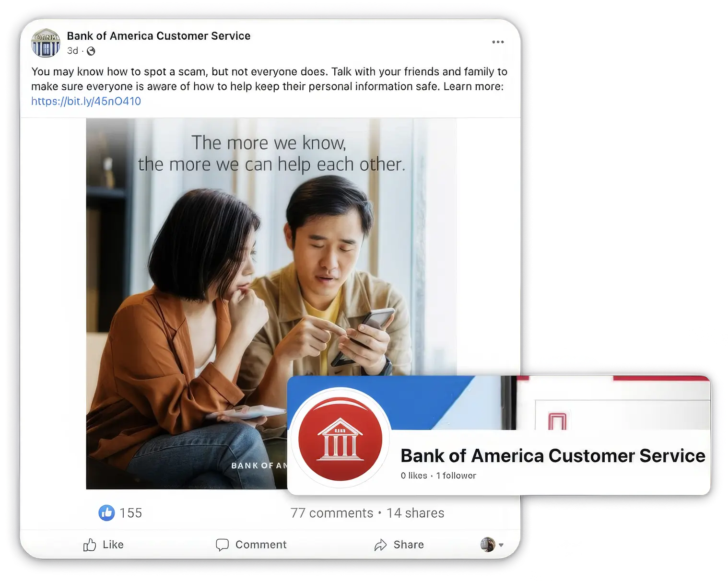Click the Like thumbs-up icon
The height and width of the screenshot is (581, 728).
point(89,545)
